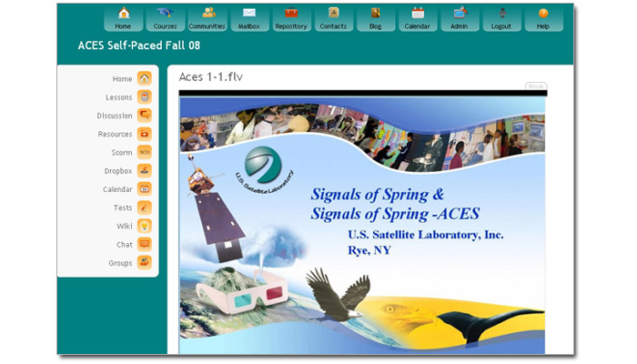637x364 pixels.
Task: Click the Dropbox sidebar icon
Action: click(x=144, y=171)
